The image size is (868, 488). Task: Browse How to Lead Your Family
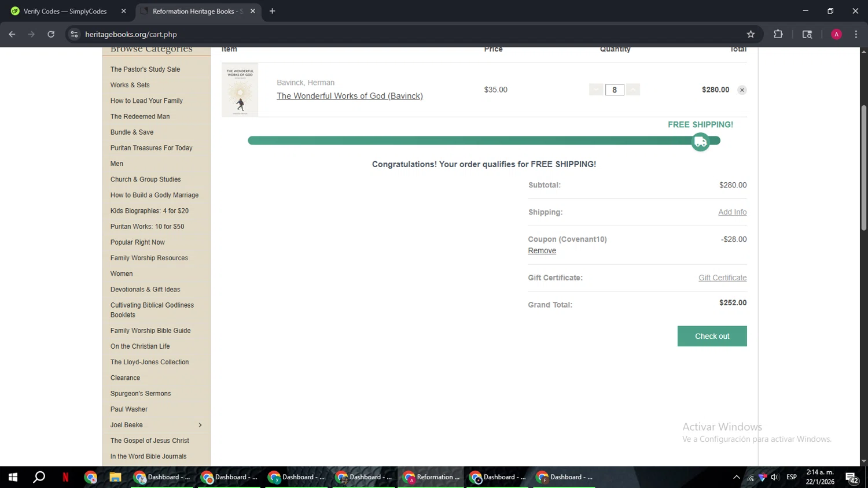tap(146, 101)
